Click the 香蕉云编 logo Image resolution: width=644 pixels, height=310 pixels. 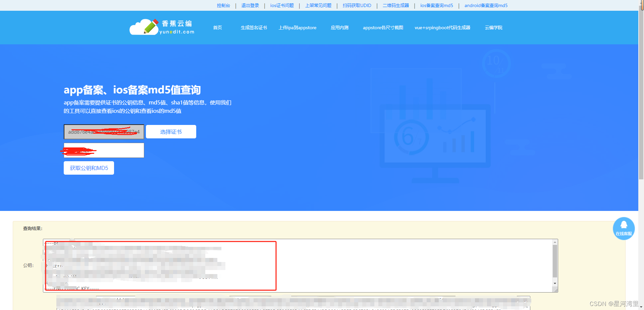coord(161,27)
